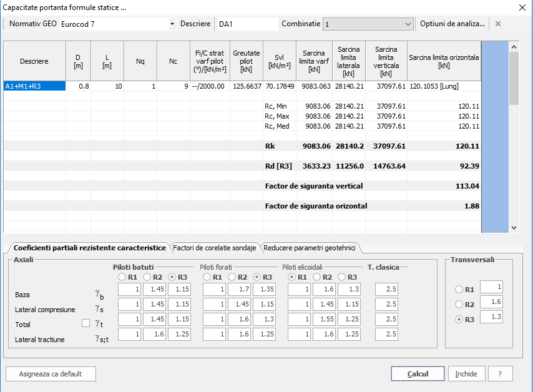The image size is (533, 392).
Task: Click table scrollbar down arrow
Action: click(x=514, y=228)
